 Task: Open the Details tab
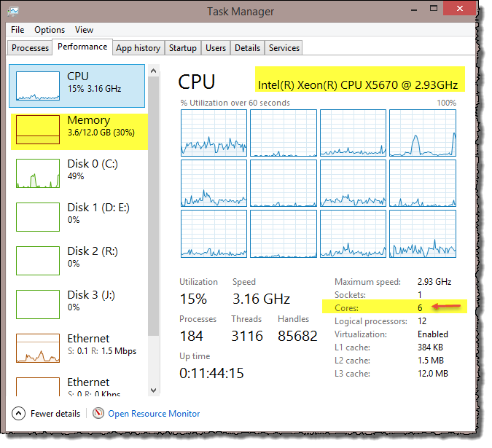pos(247,48)
